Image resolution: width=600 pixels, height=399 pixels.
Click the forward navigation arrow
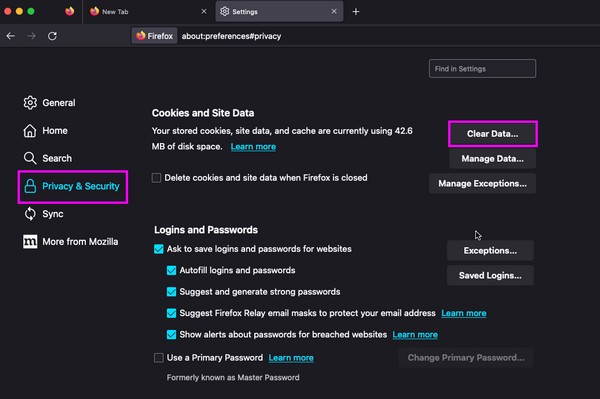(x=31, y=36)
